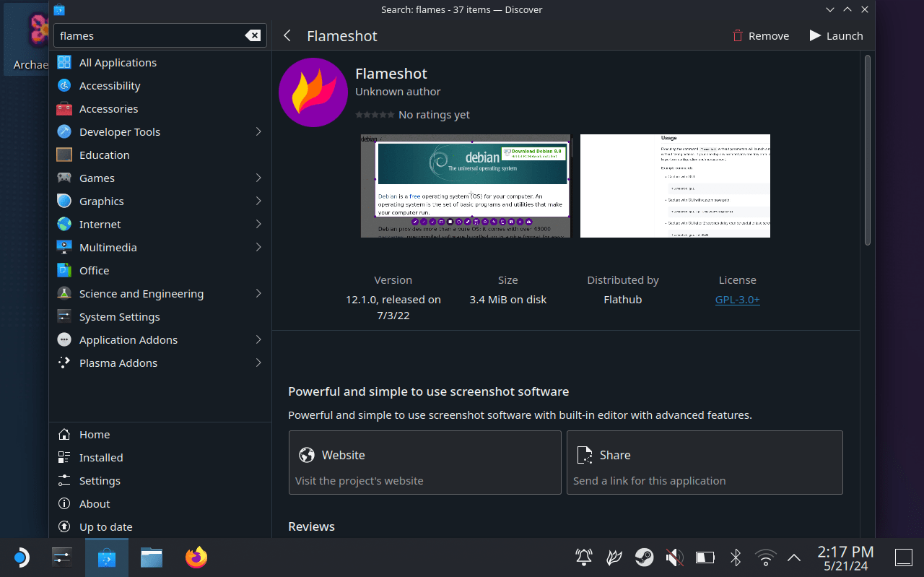Open the Home page
Viewport: 924px width, 577px height.
pyautogui.click(x=160, y=434)
